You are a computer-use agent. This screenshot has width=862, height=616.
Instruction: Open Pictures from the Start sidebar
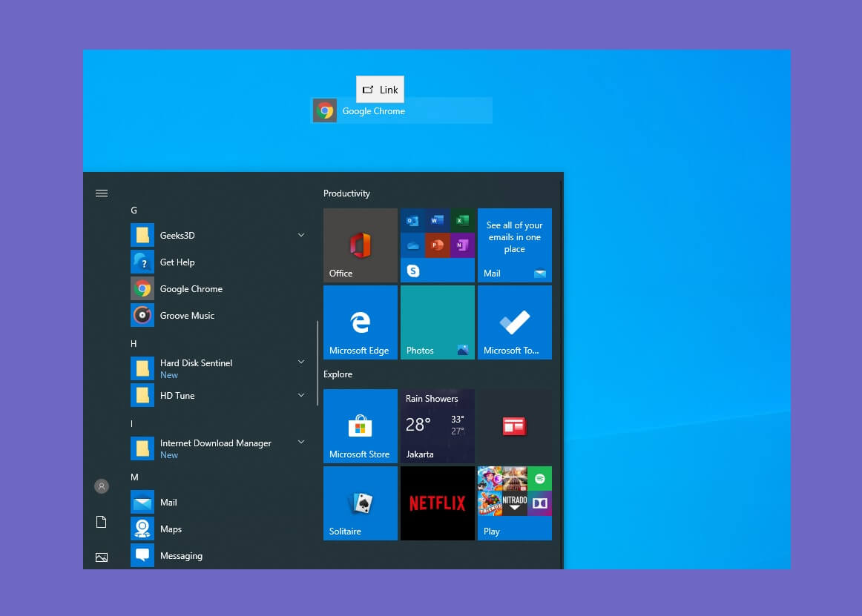[102, 557]
